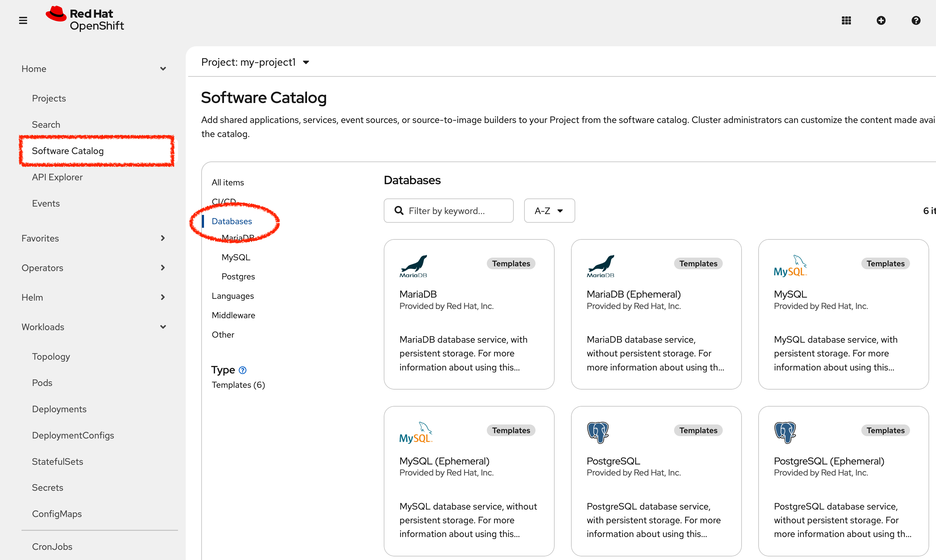936x560 pixels.
Task: Click the Templates badge on PostgreSQL card
Action: (698, 430)
